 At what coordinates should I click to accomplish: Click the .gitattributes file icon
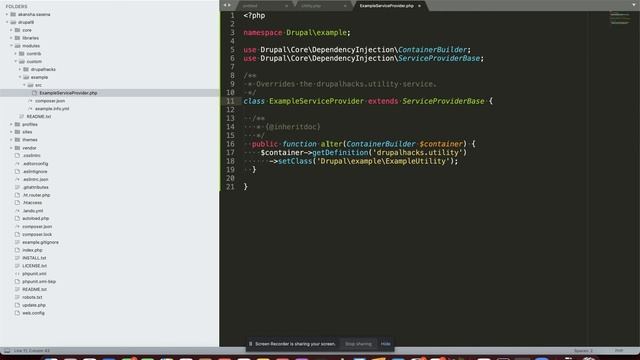(x=17, y=187)
